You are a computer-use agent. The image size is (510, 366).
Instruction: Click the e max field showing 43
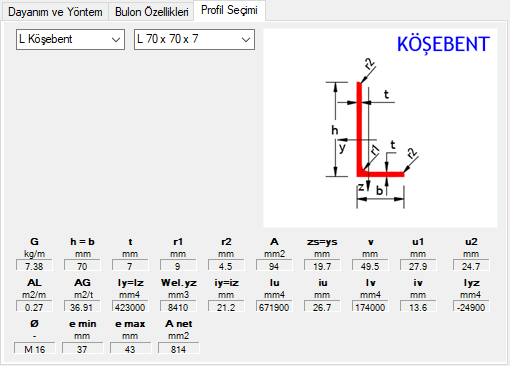130,349
